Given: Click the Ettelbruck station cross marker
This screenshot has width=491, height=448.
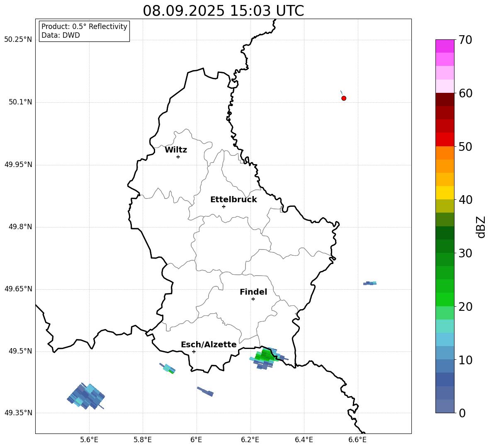Looking at the screenshot, I should 224,206.
